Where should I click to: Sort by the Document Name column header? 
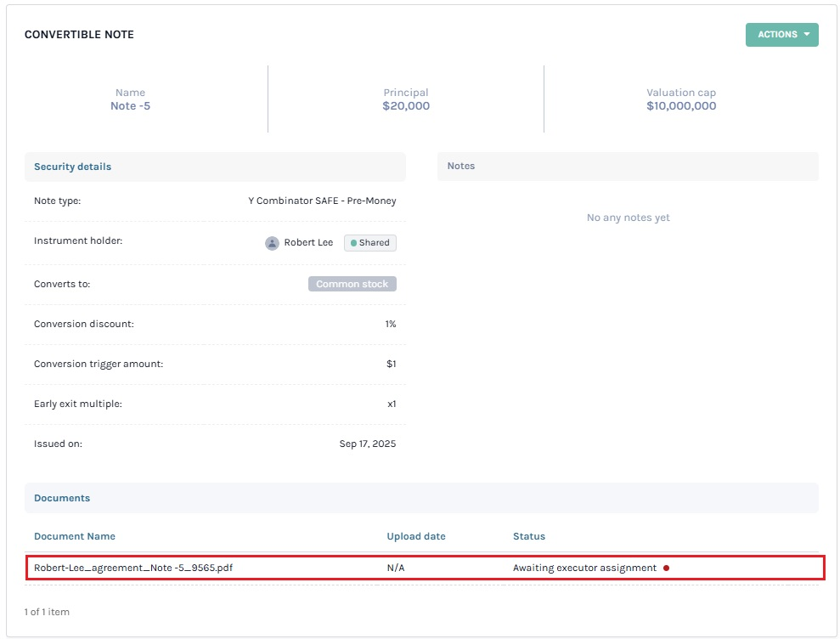(x=75, y=536)
